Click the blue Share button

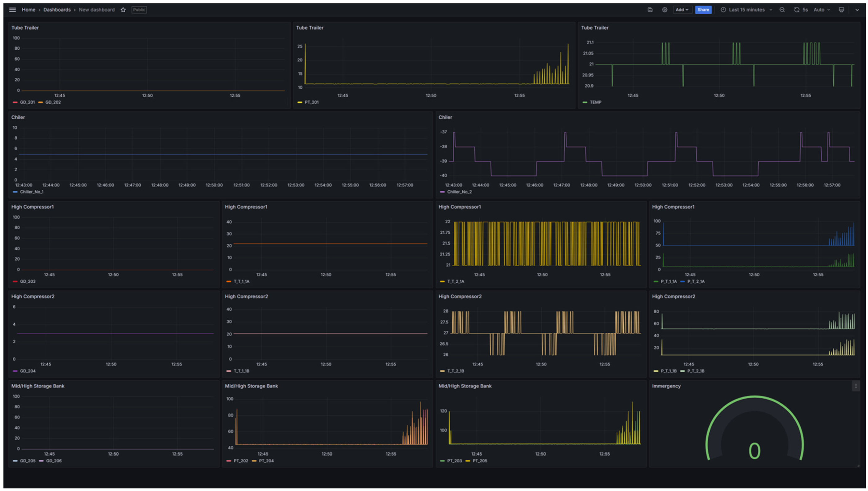tap(703, 10)
